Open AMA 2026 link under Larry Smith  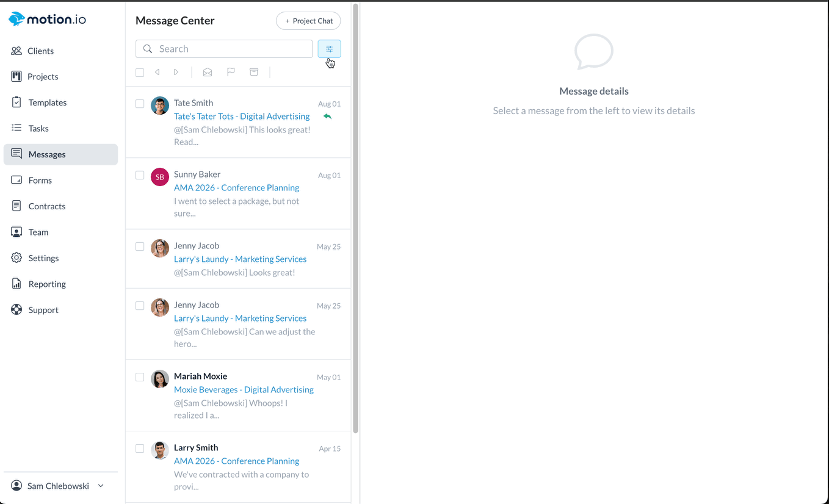point(236,461)
